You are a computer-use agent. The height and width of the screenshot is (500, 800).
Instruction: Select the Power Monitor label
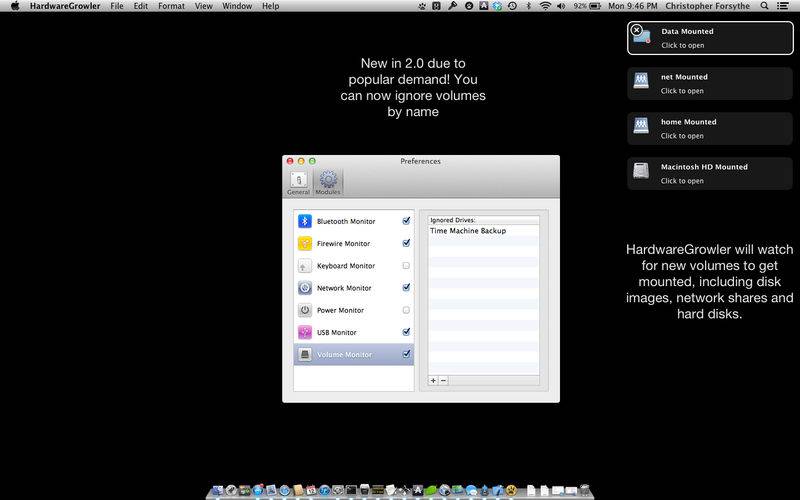click(340, 310)
